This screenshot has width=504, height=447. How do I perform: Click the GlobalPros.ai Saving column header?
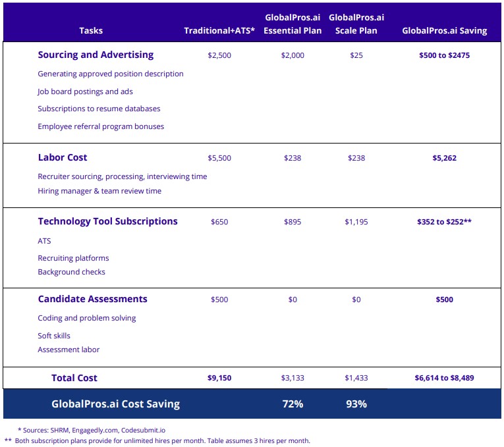point(445,30)
